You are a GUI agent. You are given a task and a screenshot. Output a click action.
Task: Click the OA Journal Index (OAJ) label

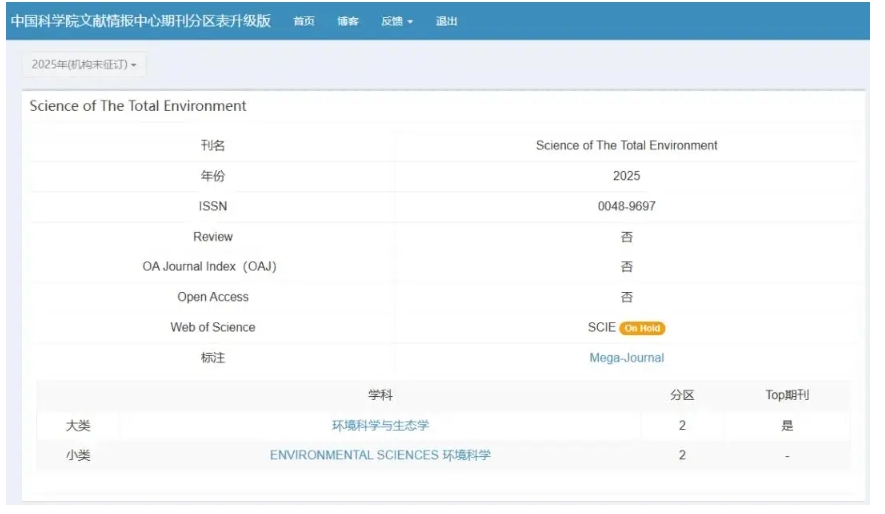point(209,267)
